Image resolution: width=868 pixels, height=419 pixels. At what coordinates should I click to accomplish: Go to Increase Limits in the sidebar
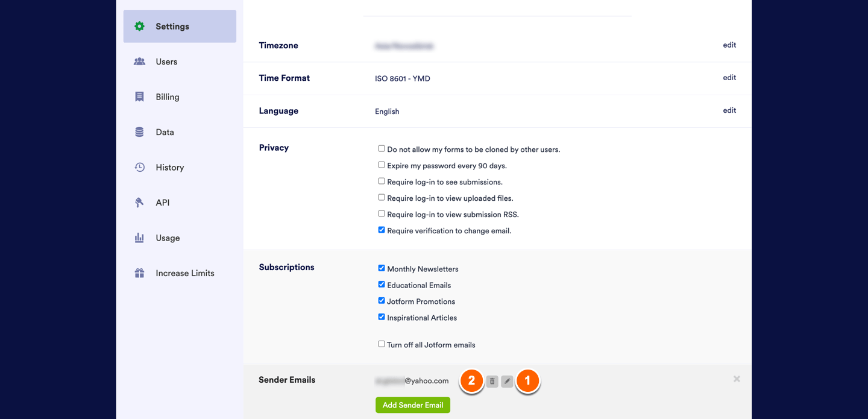click(x=184, y=273)
